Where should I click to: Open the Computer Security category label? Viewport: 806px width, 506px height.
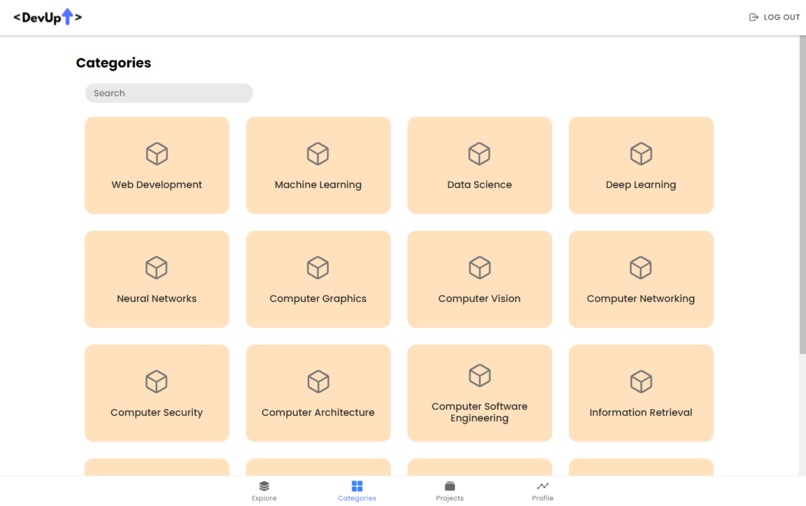coord(156,412)
